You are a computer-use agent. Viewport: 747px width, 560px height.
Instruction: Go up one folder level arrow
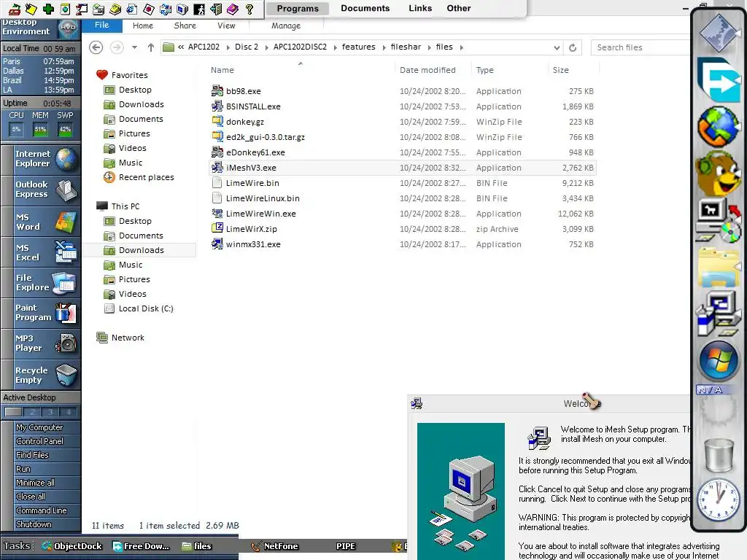(x=150, y=47)
